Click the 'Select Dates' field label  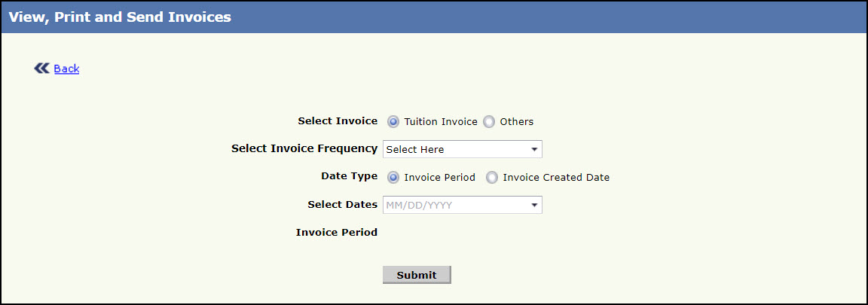(x=342, y=204)
